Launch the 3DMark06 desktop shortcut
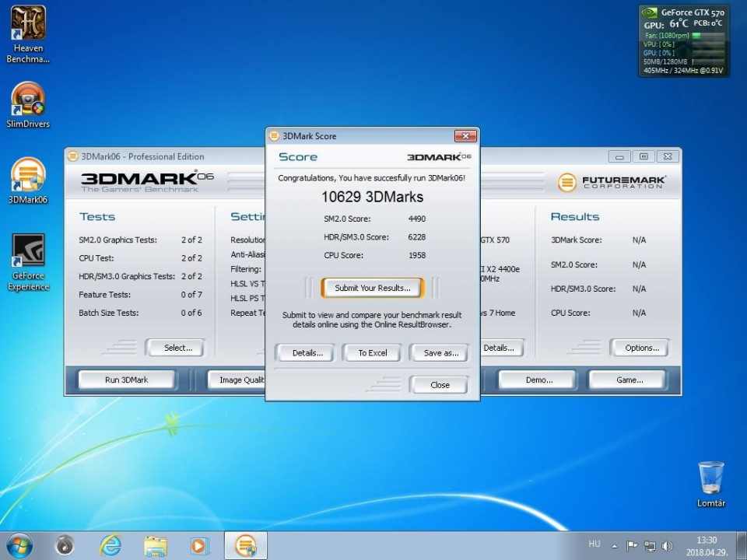 click(28, 181)
